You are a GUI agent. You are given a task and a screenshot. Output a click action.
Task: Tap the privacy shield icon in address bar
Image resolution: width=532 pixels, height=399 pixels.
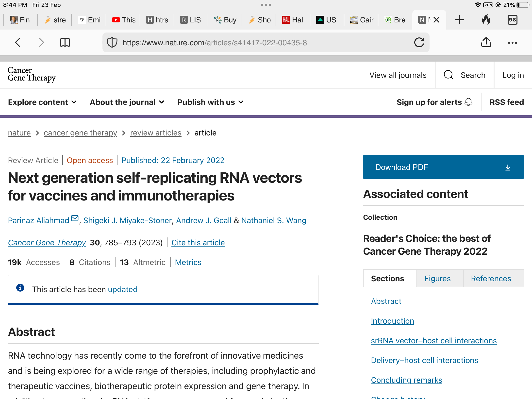click(x=112, y=43)
